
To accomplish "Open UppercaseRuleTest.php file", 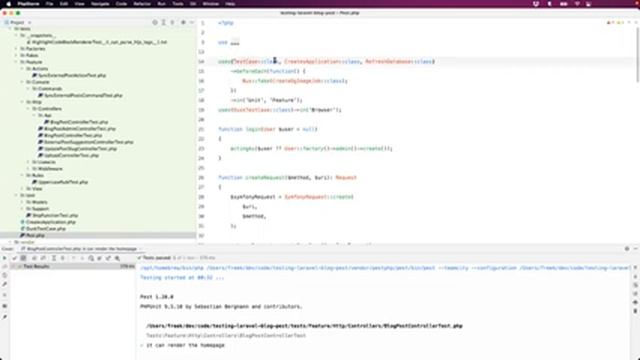I will (60, 182).
